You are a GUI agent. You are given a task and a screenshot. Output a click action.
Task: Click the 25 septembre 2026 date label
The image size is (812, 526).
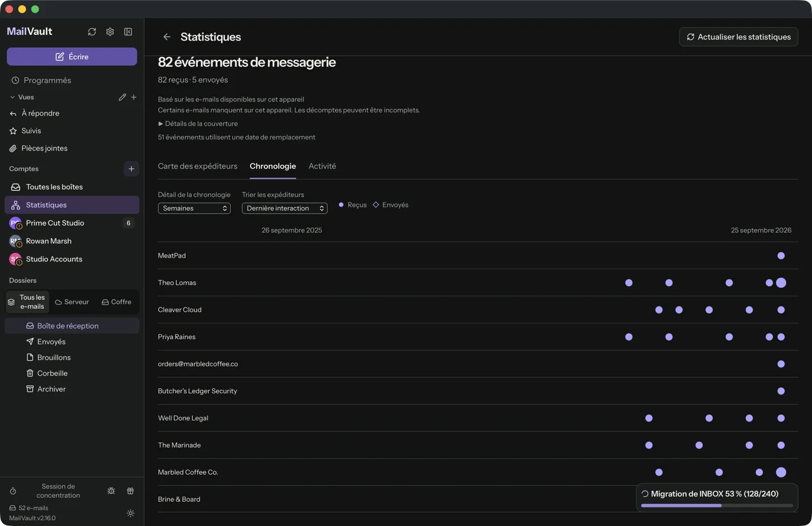[x=761, y=230]
